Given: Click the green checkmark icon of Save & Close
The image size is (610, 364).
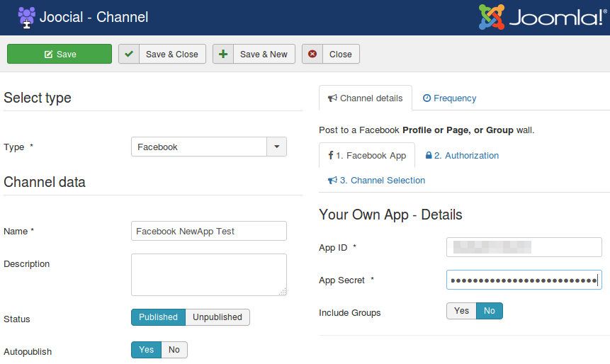Looking at the screenshot, I should (129, 54).
